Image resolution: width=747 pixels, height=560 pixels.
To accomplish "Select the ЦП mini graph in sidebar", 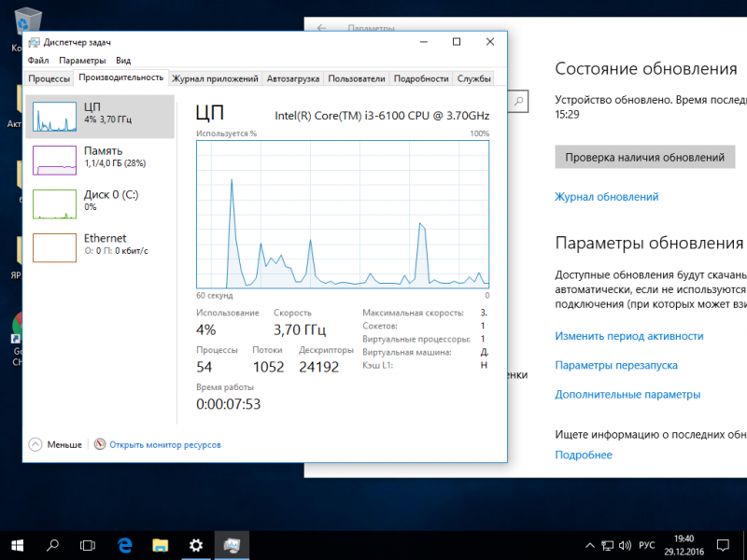I will pos(54,117).
